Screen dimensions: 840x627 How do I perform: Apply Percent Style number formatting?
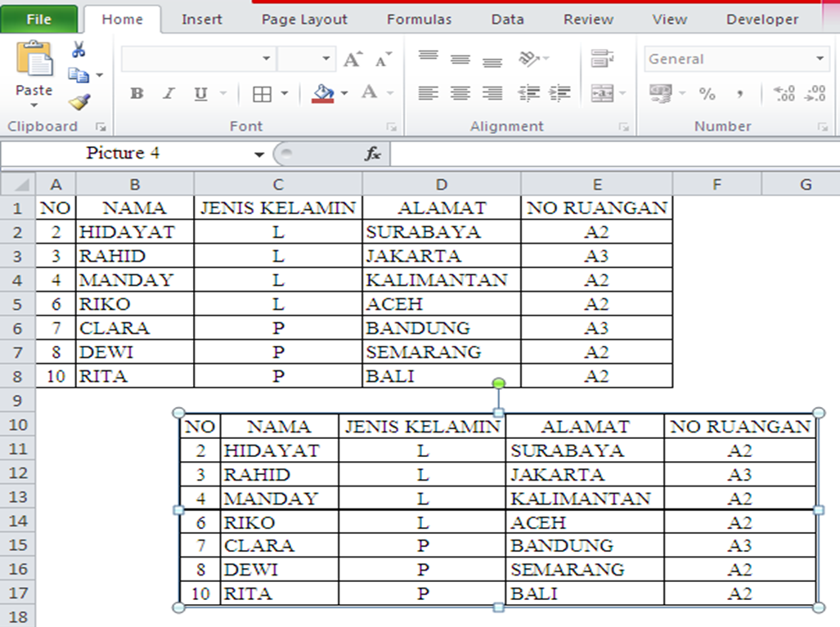(x=708, y=94)
